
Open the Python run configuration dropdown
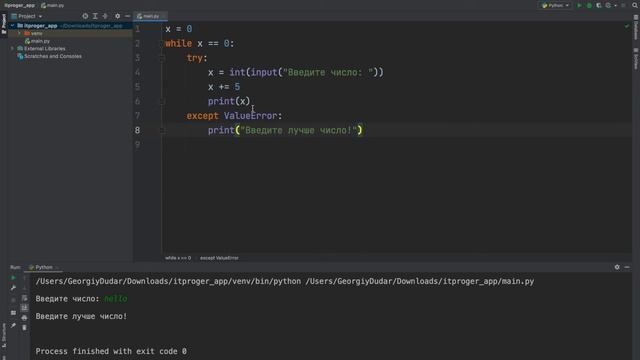[x=555, y=5]
